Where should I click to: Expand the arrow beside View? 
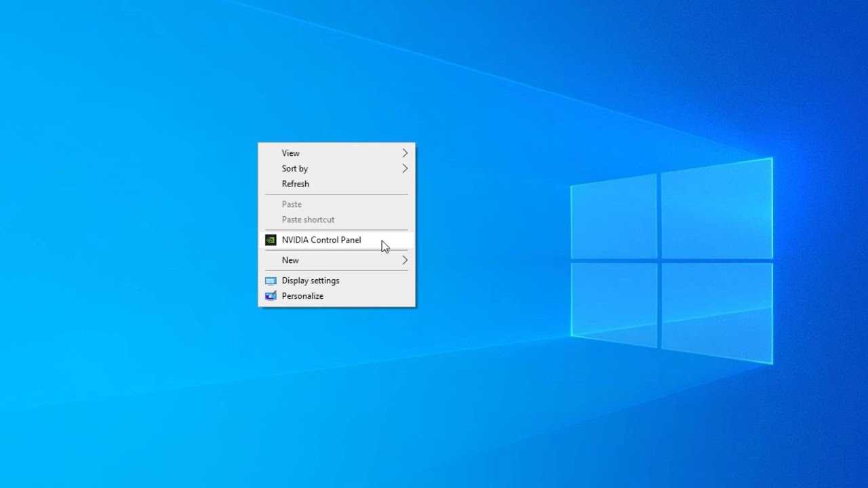[x=405, y=153]
